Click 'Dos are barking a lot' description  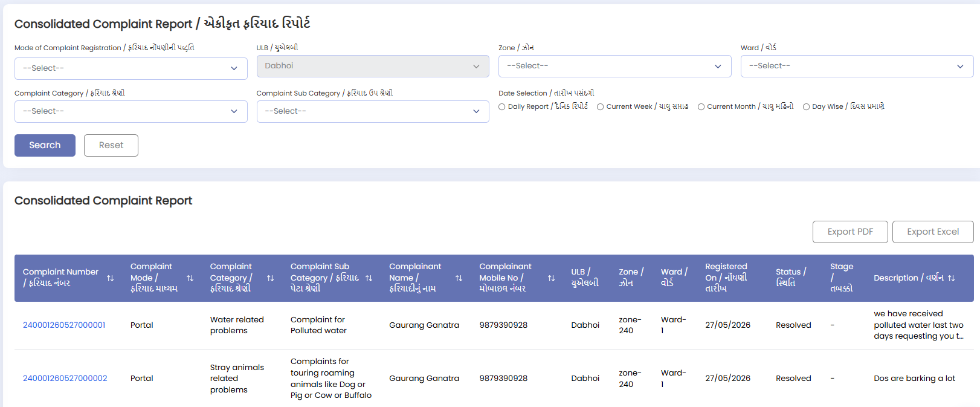point(914,379)
